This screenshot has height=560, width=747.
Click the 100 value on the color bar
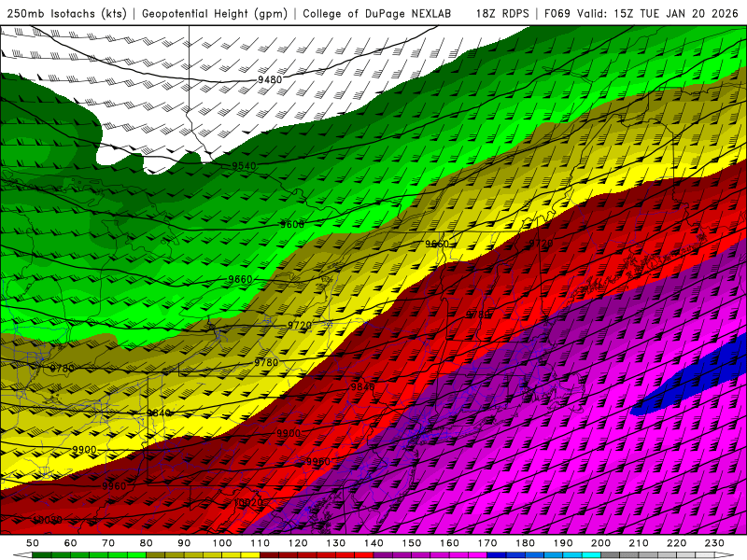click(x=222, y=543)
